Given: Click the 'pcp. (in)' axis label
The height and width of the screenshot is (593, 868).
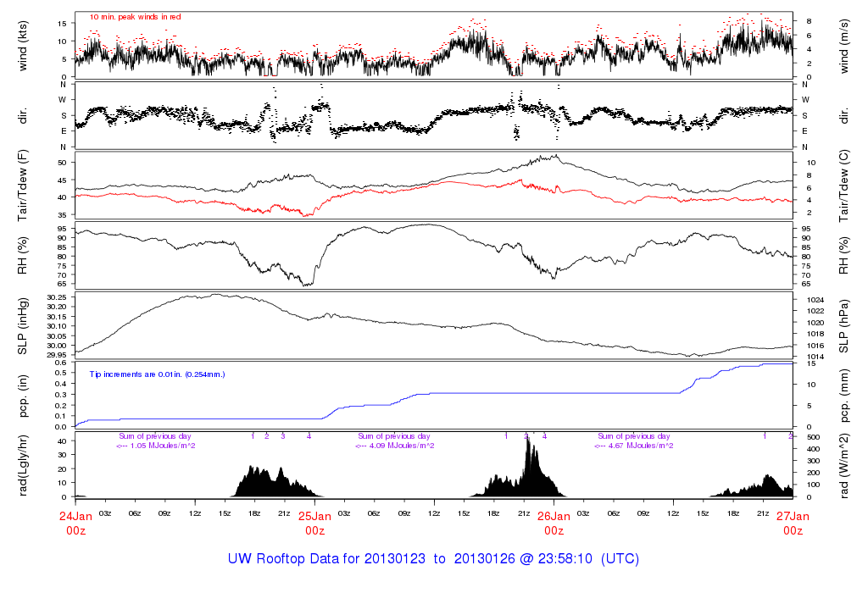Looking at the screenshot, I should pos(23,396).
